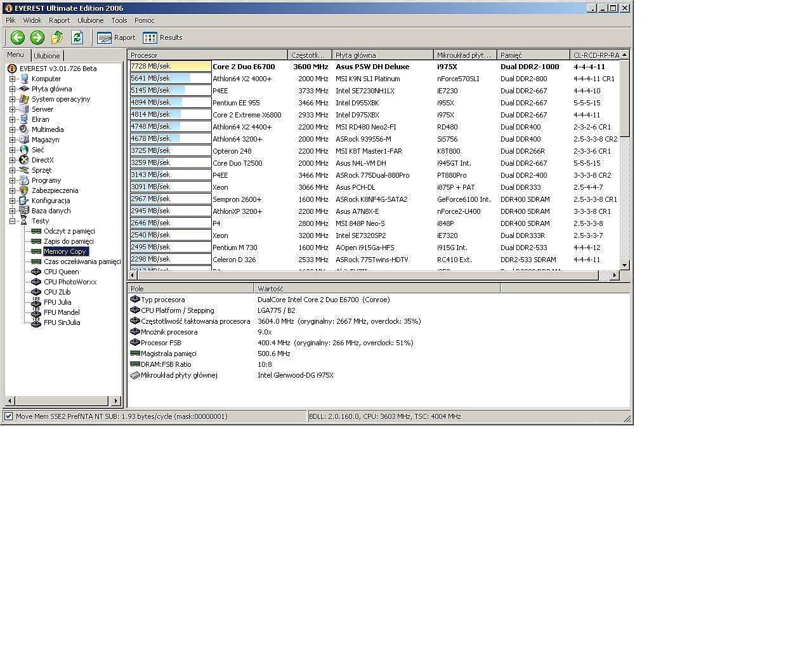Click the Pole column header
The height and width of the screenshot is (650, 812).
pyautogui.click(x=190, y=288)
